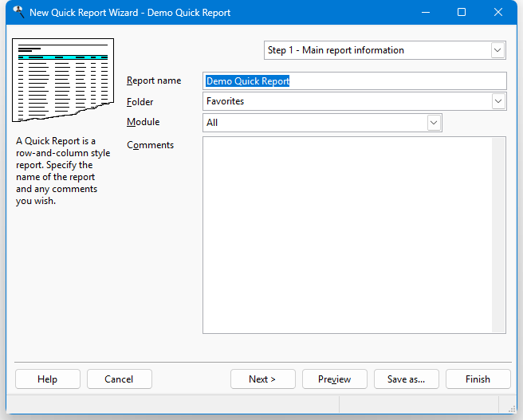This screenshot has height=420, width=523.
Task: Click the wizard icon in the title bar
Action: click(18, 12)
